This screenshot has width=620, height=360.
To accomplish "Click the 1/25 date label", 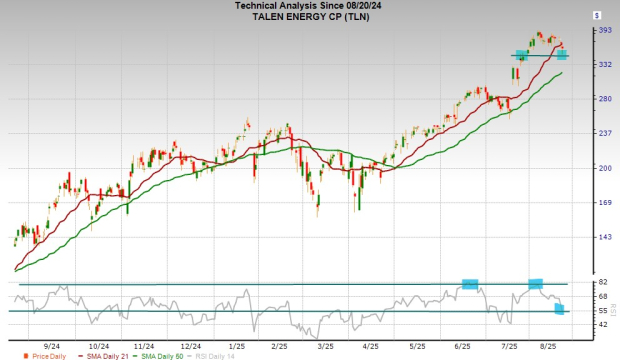I will coord(237,346).
